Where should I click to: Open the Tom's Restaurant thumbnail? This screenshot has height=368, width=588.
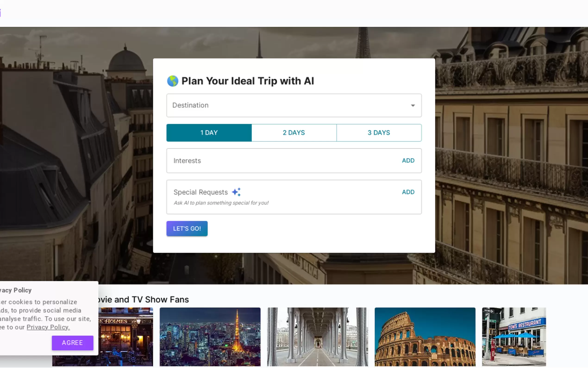tap(514, 337)
